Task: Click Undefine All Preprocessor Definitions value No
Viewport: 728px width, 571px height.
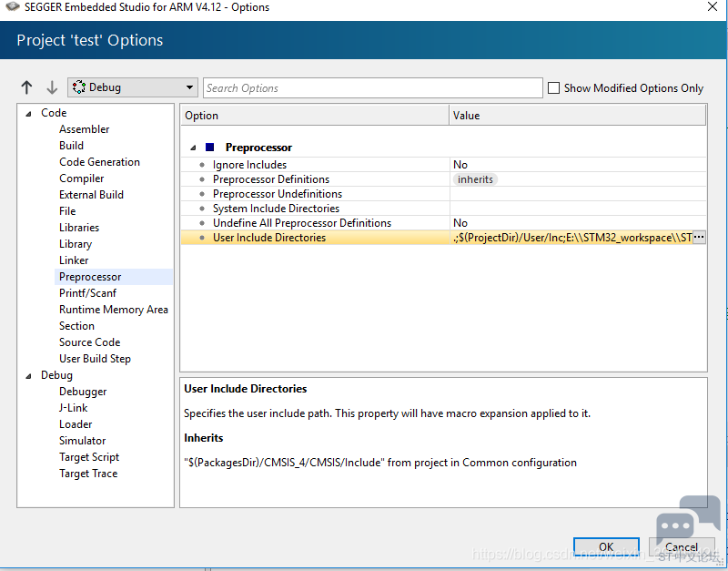Action: coord(460,223)
